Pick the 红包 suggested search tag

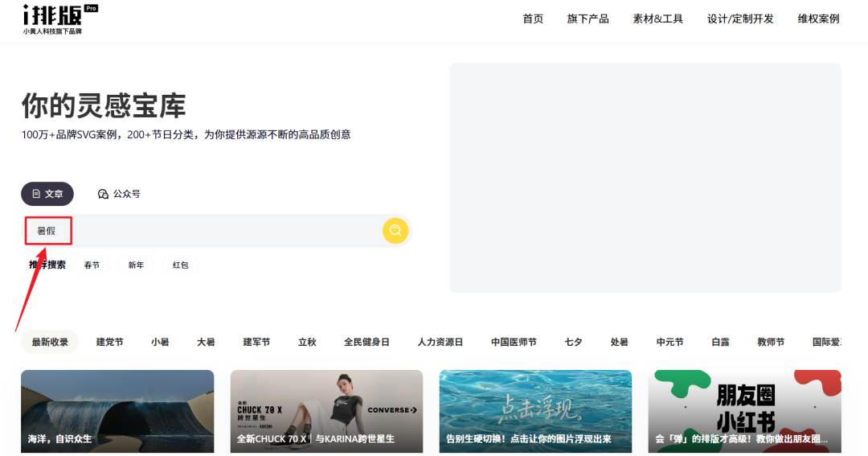[181, 265]
